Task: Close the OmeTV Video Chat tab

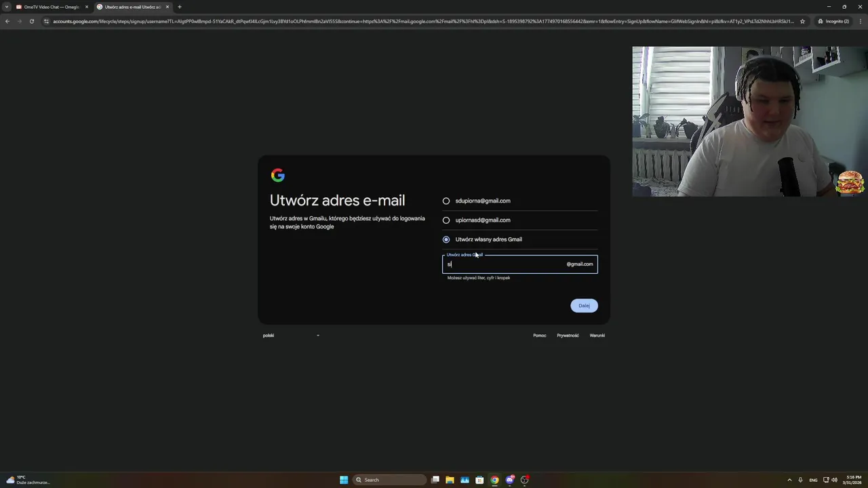Action: click(x=86, y=7)
